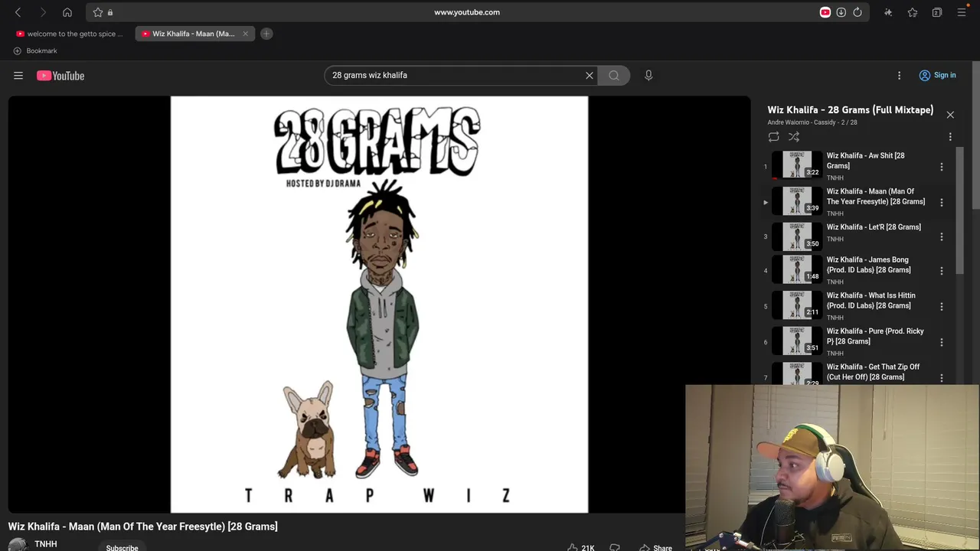Open the browser home page icon
This screenshot has height=551, width=980.
point(67,12)
